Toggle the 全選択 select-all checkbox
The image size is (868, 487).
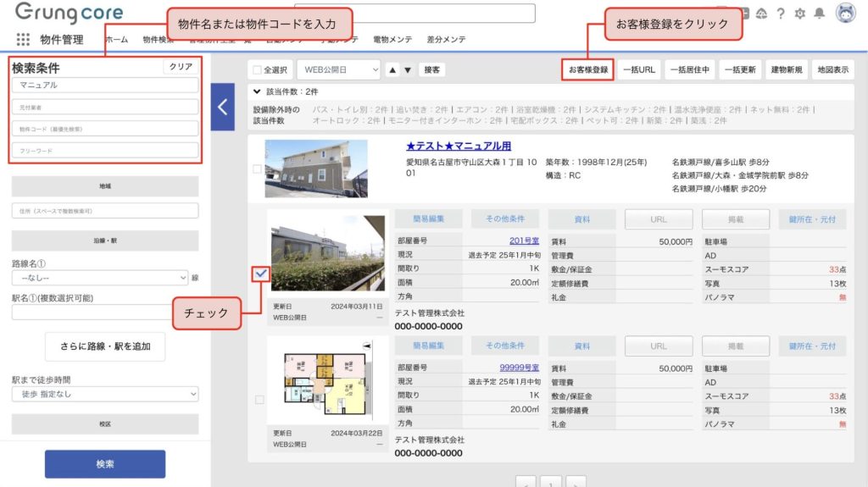pos(258,70)
